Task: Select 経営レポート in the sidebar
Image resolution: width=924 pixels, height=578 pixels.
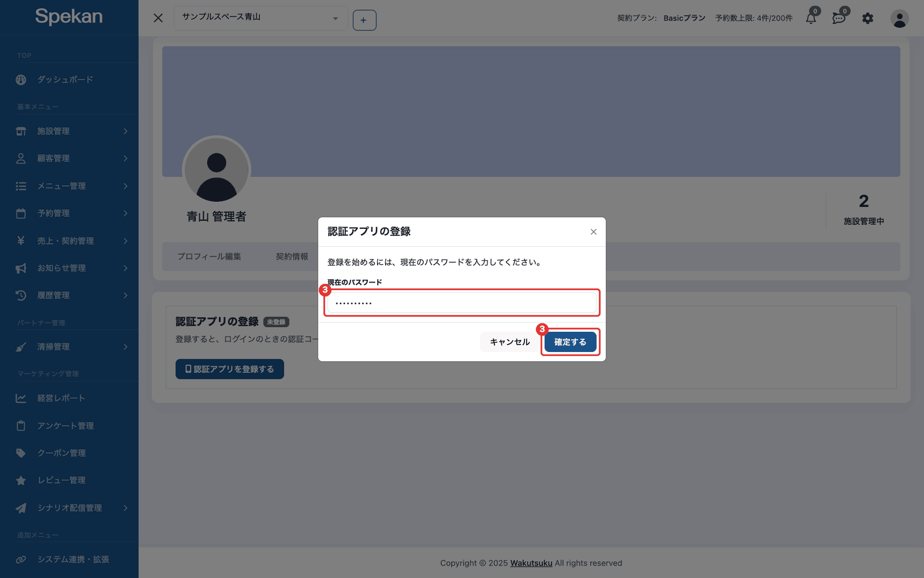Action: 61,398
